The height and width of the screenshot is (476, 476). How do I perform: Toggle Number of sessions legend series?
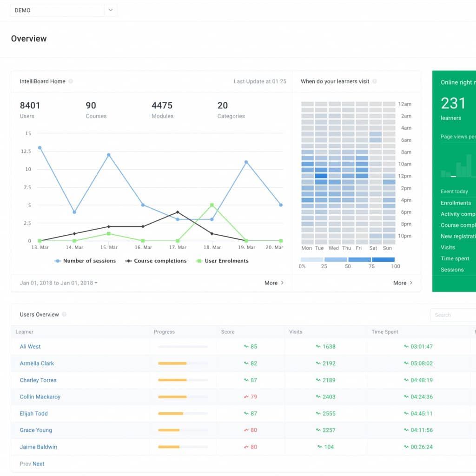pos(85,261)
